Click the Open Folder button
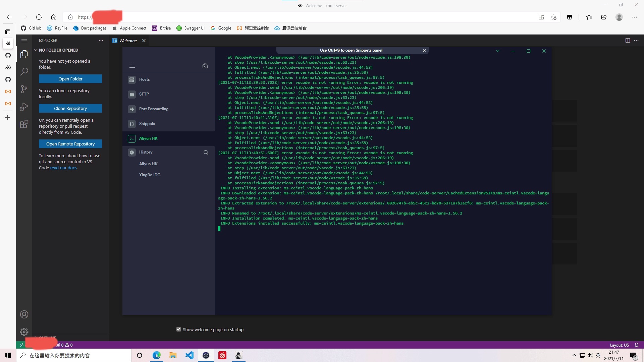Image resolution: width=644 pixels, height=362 pixels. tap(70, 79)
